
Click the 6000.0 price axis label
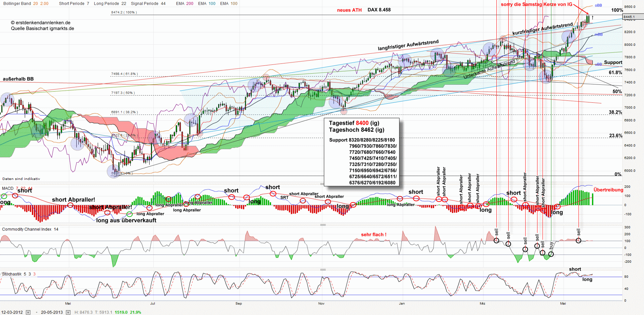tap(630, 171)
